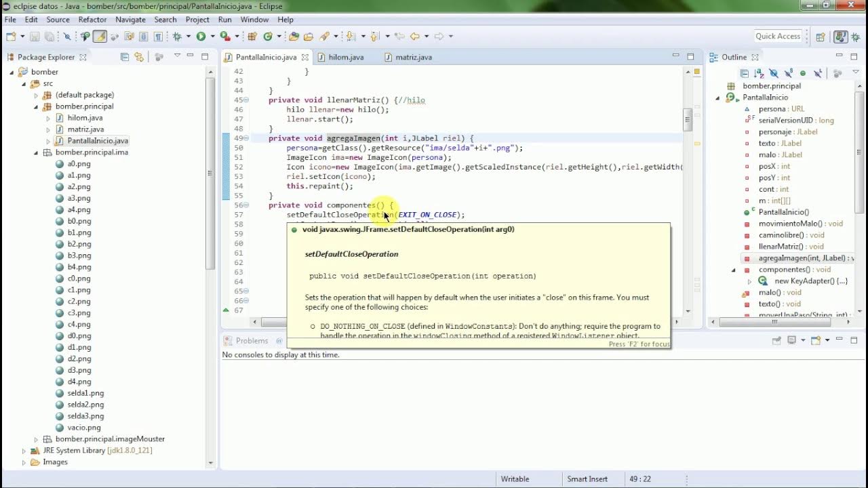Screen dimensions: 868x488
Task: Toggle Mark Occurrences highlighter icon
Action: click(100, 37)
